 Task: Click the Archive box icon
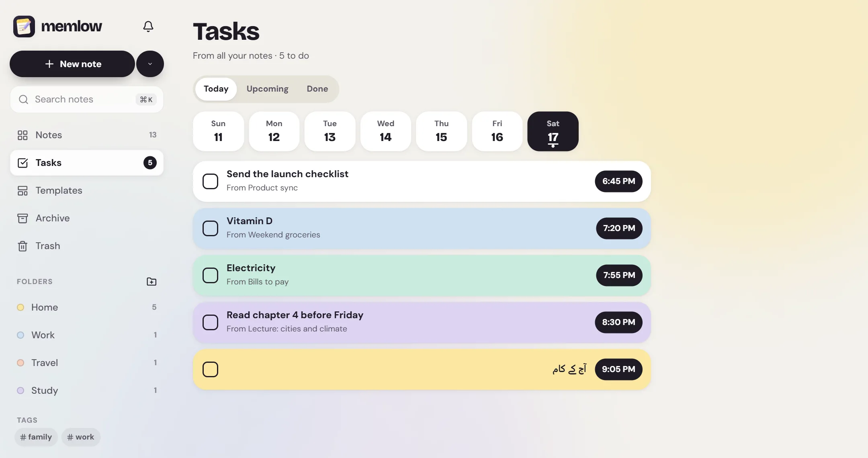click(x=23, y=218)
